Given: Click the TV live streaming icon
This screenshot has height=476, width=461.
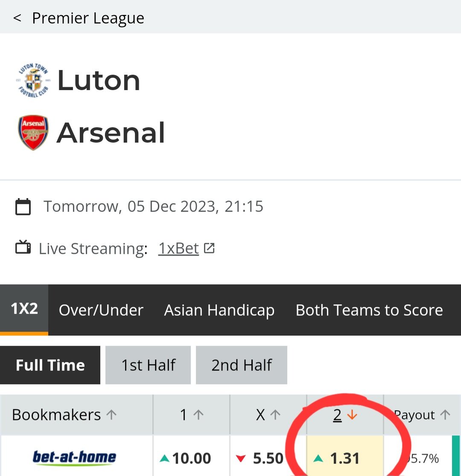Looking at the screenshot, I should (23, 247).
